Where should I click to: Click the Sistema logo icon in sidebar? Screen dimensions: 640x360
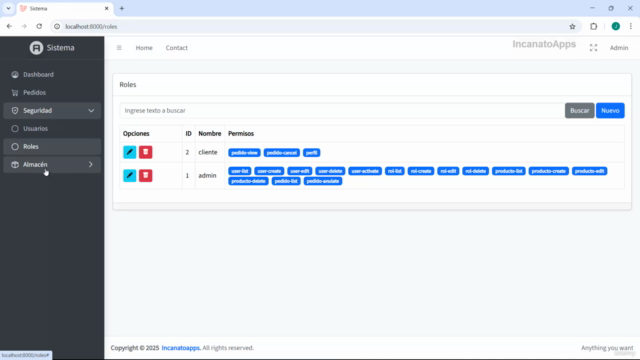pos(36,48)
